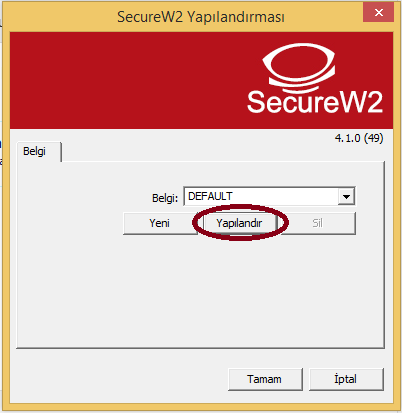The width and height of the screenshot is (402, 413).
Task: Click the SecureW2 ring logo icon
Action: (299, 66)
